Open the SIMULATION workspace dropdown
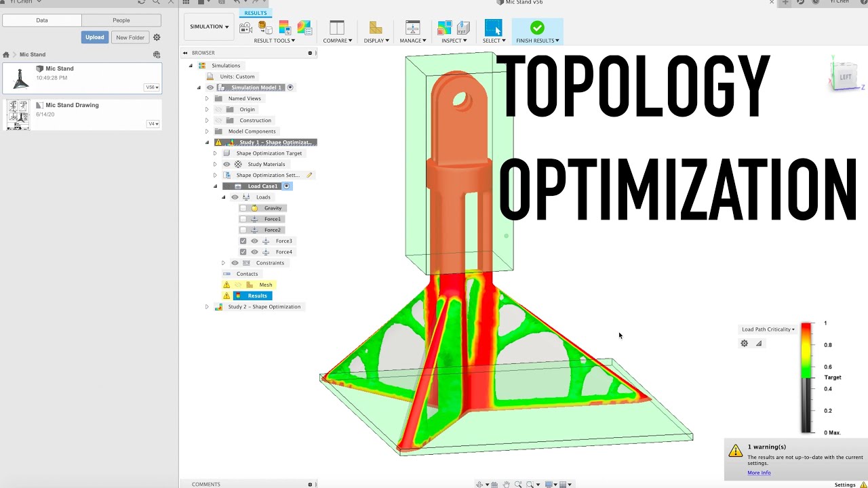This screenshot has width=868, height=488. click(x=209, y=26)
